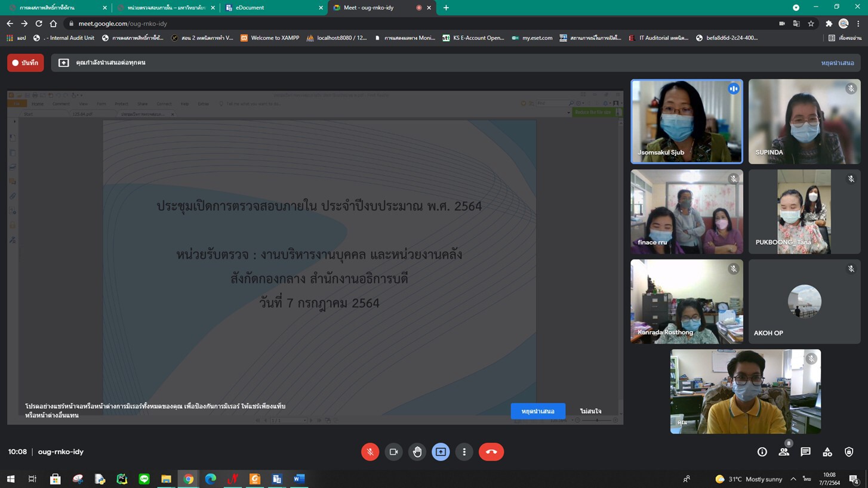This screenshot has height=488, width=868.
Task: Open the localhost:8080 bookmark
Action: point(337,38)
